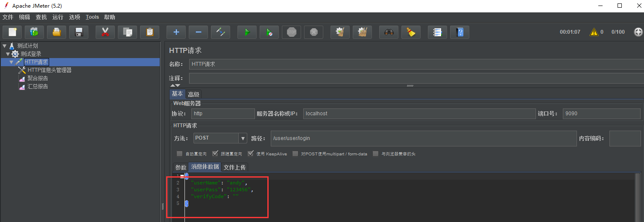
Task: Click the Start no pauses icon
Action: 269,32
